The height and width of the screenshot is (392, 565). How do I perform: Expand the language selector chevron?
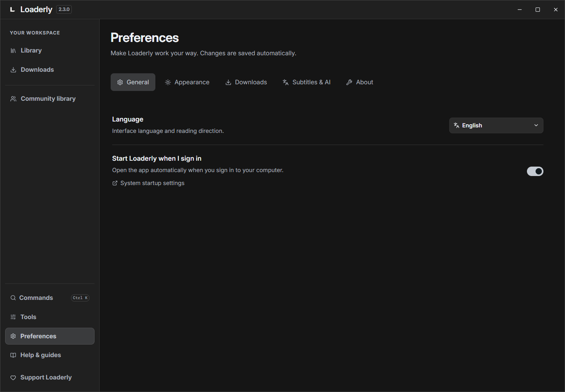click(536, 125)
